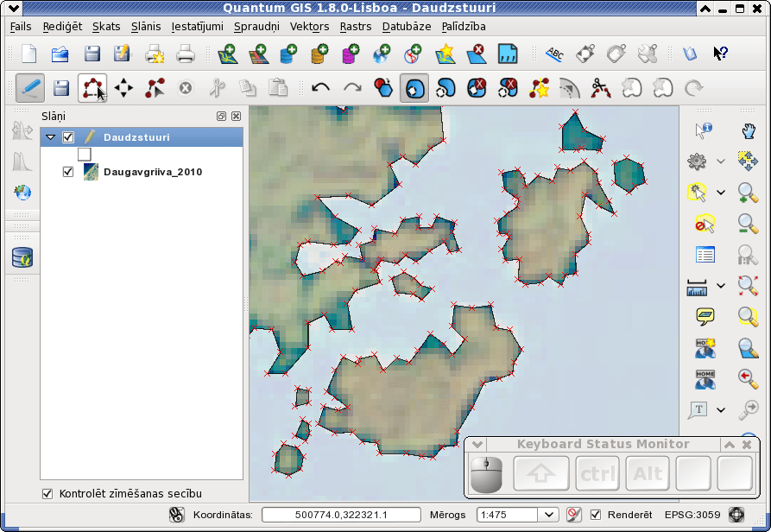Click the What's This help cursor icon

point(720,53)
